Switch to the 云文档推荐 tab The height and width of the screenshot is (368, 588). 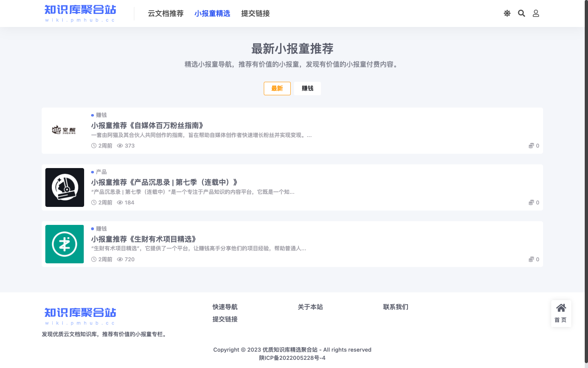pos(165,13)
